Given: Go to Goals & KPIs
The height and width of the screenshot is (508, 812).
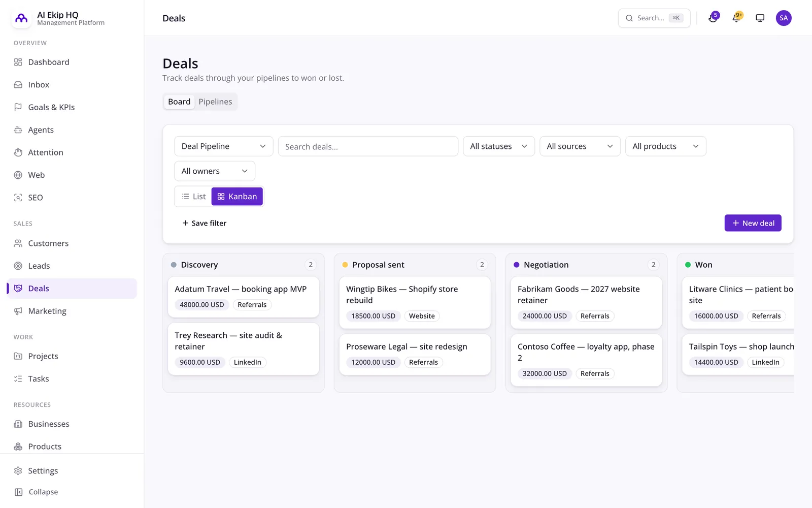Looking at the screenshot, I should pos(72,107).
